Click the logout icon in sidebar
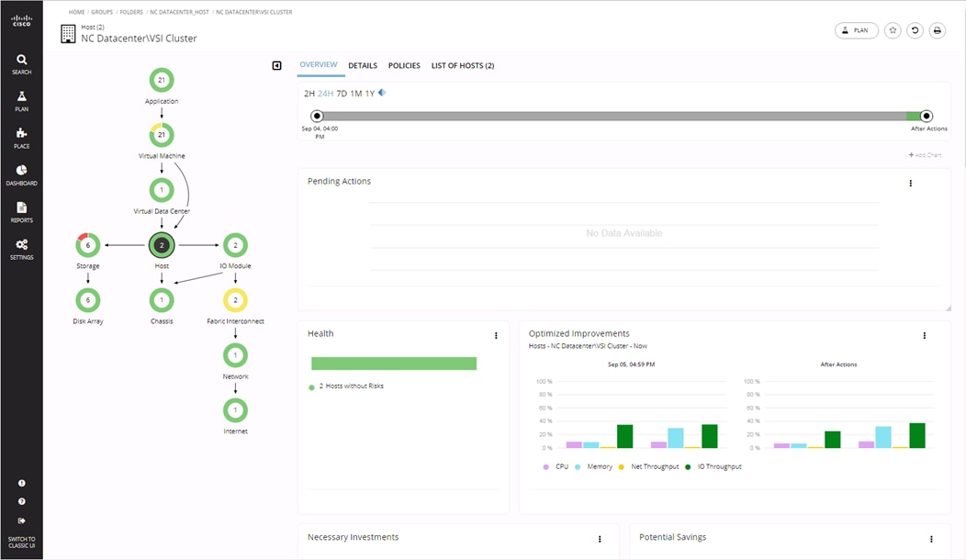Screen dimensions: 966x560 [x=21, y=521]
